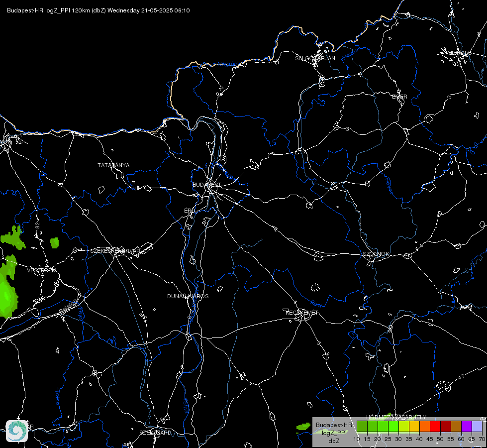Click the TATABANYA city label

click(x=113, y=165)
